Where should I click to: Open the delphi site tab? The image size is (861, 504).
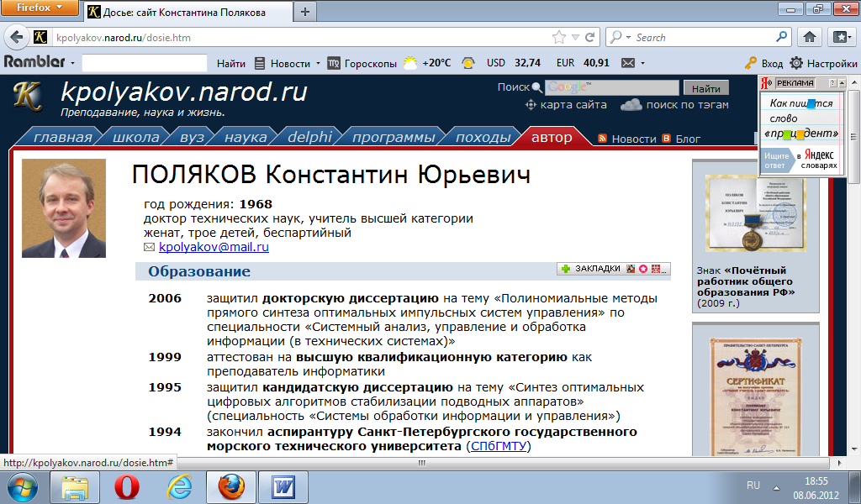click(x=309, y=137)
